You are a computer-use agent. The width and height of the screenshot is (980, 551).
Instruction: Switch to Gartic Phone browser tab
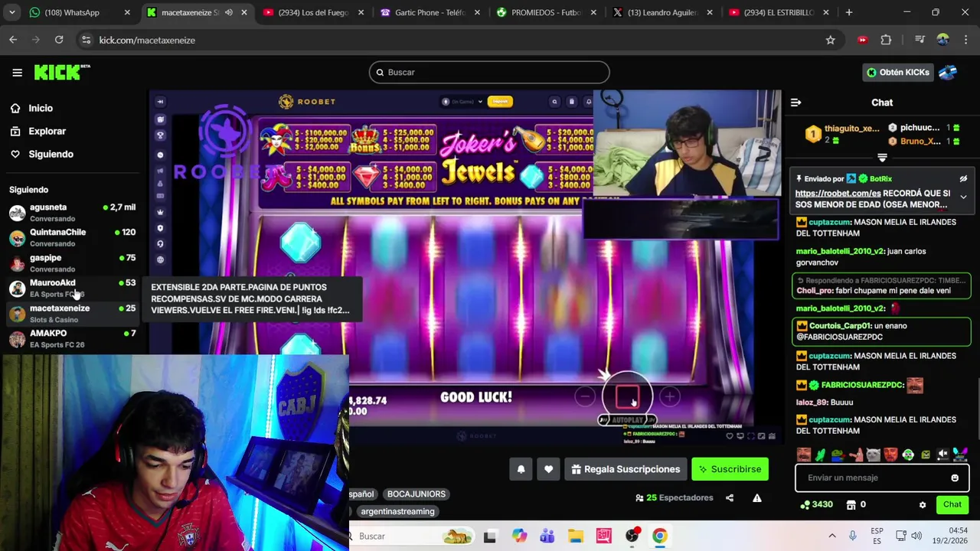point(430,12)
